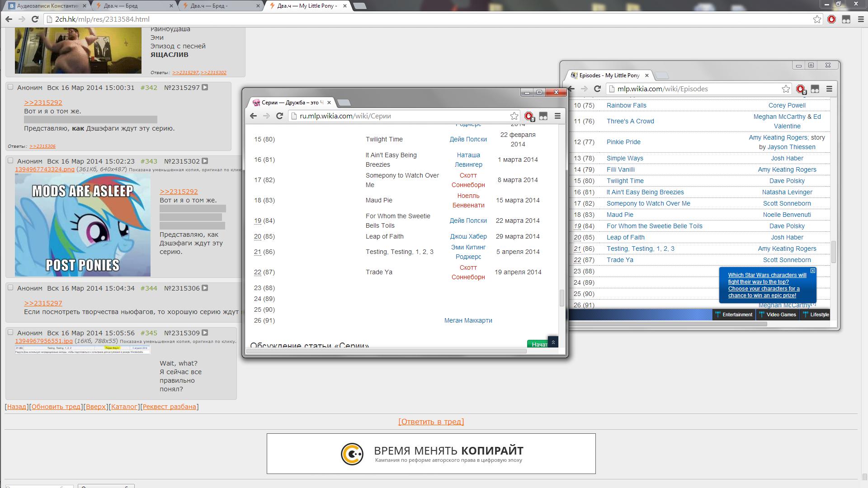This screenshot has height=488, width=868.
Task: Bookmark the 2ch page with the star icon
Action: click(817, 19)
